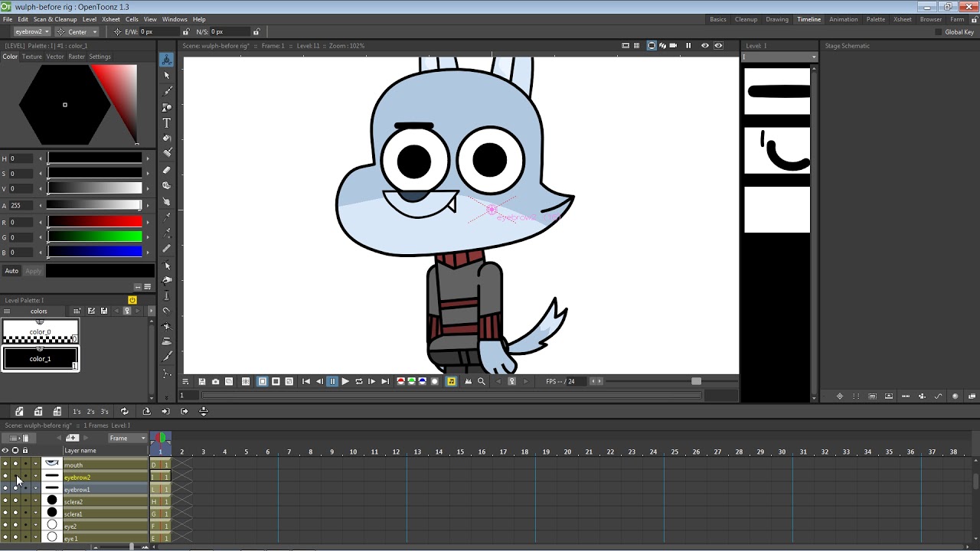Open the viewer playback options menu icon
Screen dimensions: 980x551
(x=185, y=381)
